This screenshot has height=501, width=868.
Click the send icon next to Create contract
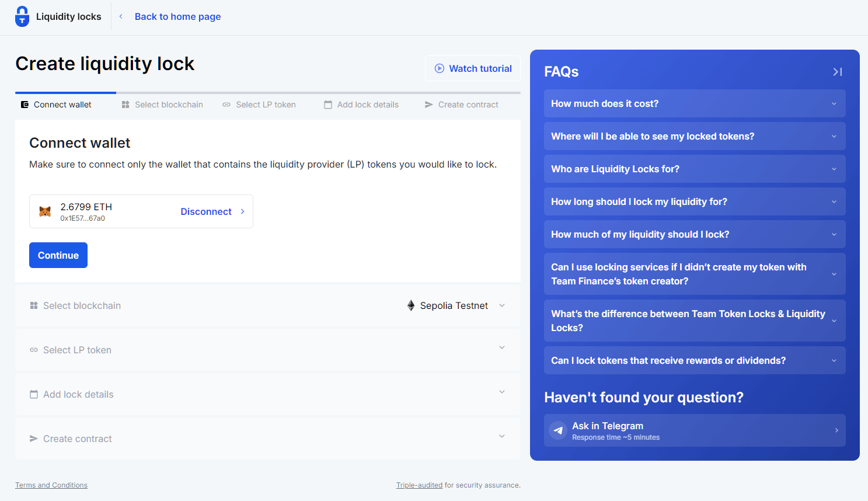point(33,439)
